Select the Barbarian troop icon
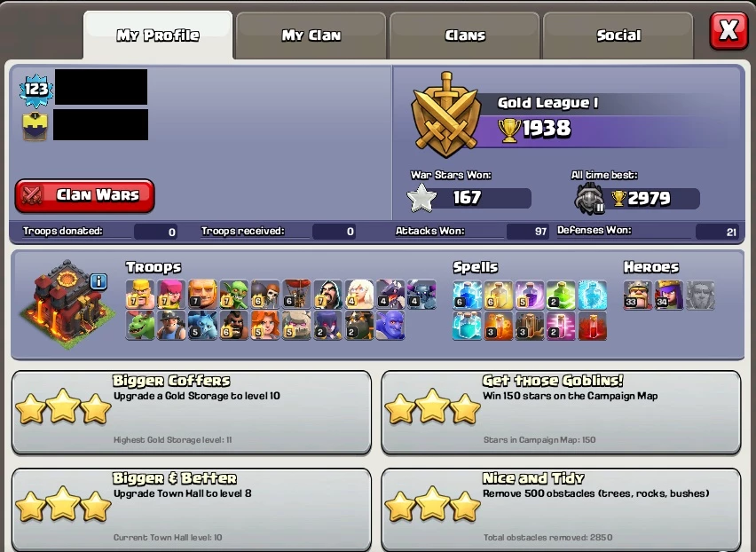 pos(140,294)
